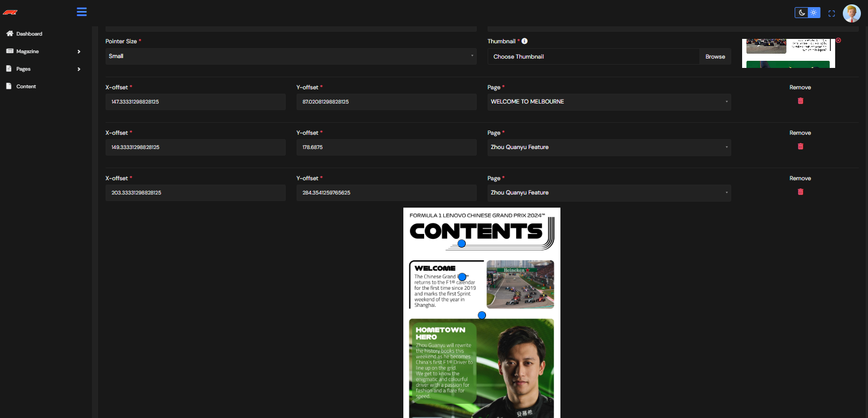Image resolution: width=868 pixels, height=418 pixels.
Task: Click the F1 logo in the top-left corner
Action: click(x=10, y=12)
